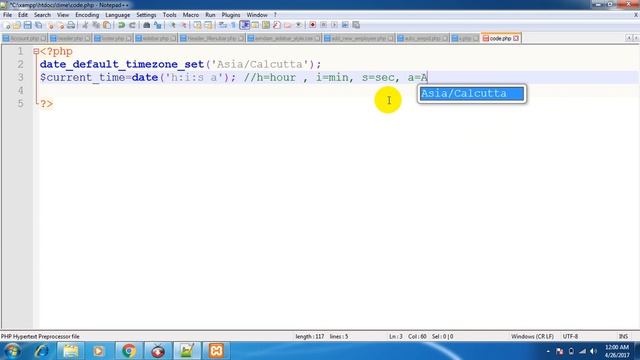The width and height of the screenshot is (640, 360).
Task: Open the Encoding menu
Action: (87, 15)
